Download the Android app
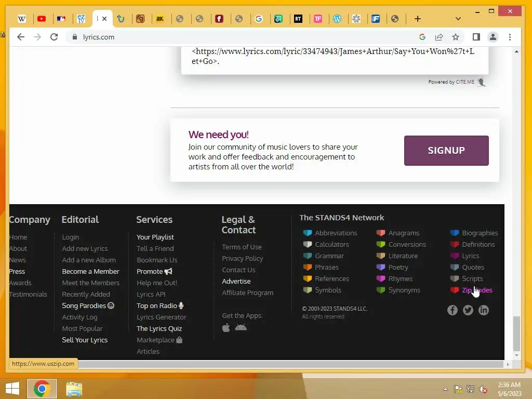This screenshot has height=399, width=532. 241,327
